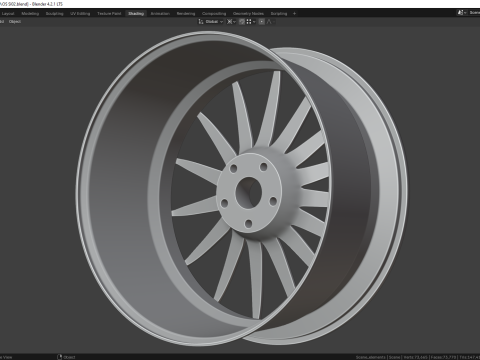This screenshot has width=480, height=360.
Task: Select the active Shading workspace tab
Action: coord(136,14)
